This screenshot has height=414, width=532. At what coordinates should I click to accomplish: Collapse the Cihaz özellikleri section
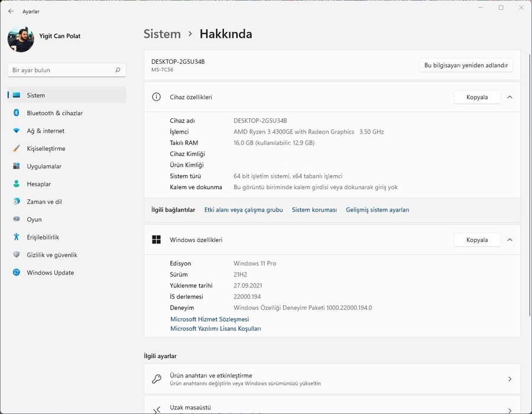[510, 97]
